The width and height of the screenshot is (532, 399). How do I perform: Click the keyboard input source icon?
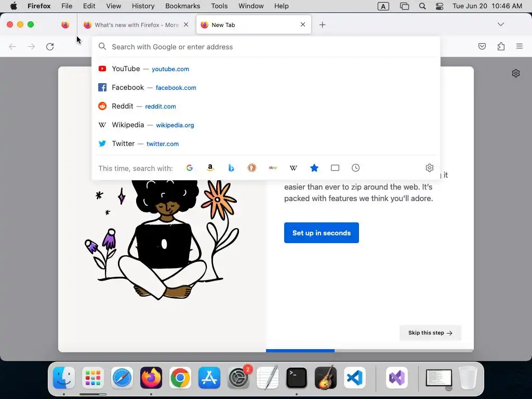[383, 6]
